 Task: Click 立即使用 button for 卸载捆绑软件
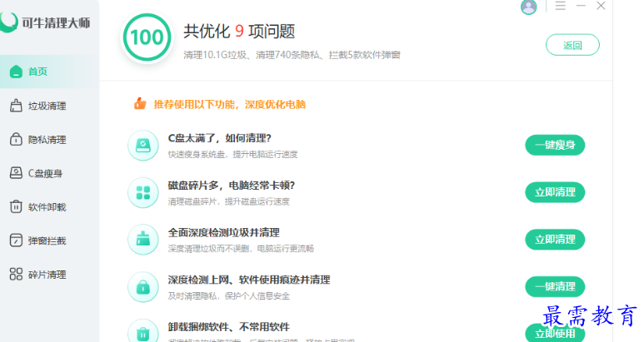(x=555, y=333)
